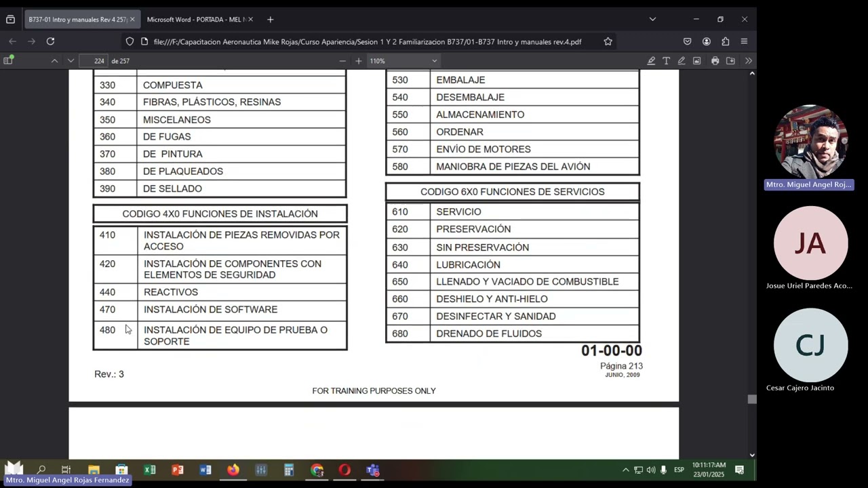Click the vertical scrollbar thumb
The image size is (868, 488).
click(751, 399)
